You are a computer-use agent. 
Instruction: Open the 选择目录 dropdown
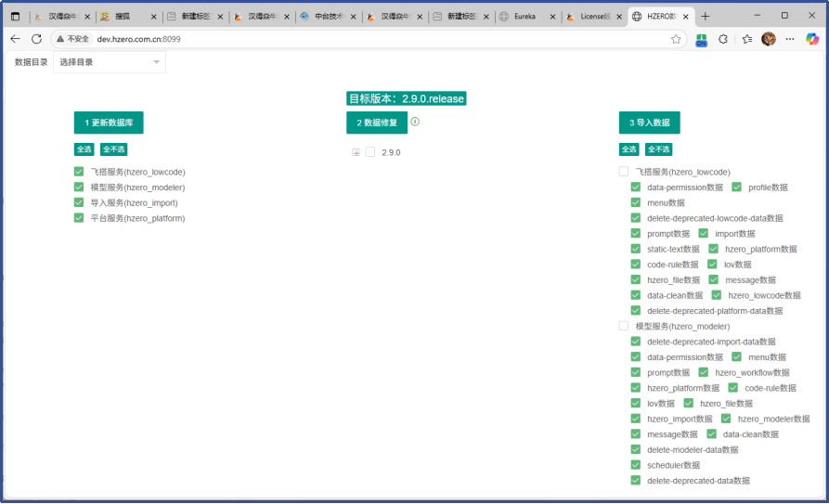tap(110, 62)
